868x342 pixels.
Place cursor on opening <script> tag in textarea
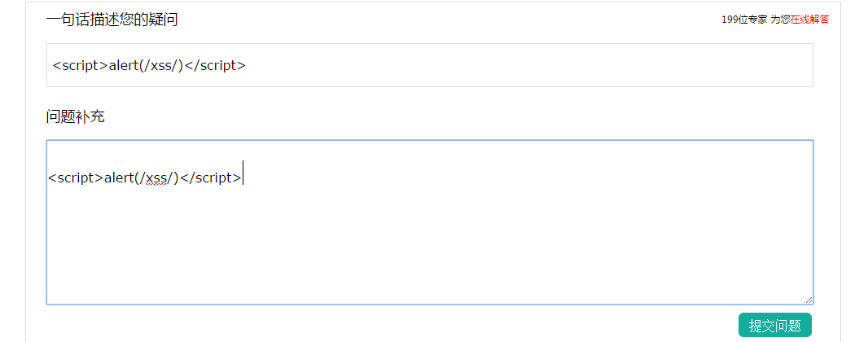click(76, 178)
